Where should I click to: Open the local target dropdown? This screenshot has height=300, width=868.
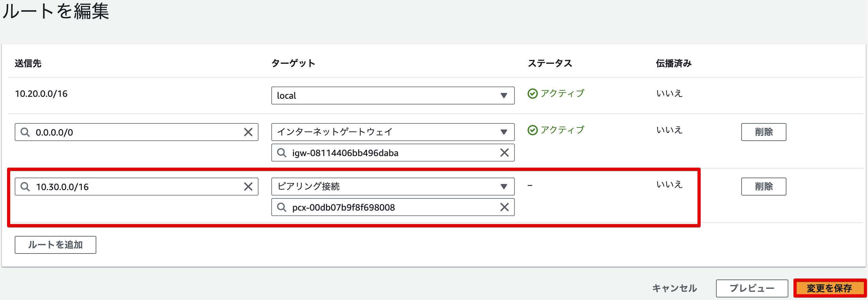(393, 96)
